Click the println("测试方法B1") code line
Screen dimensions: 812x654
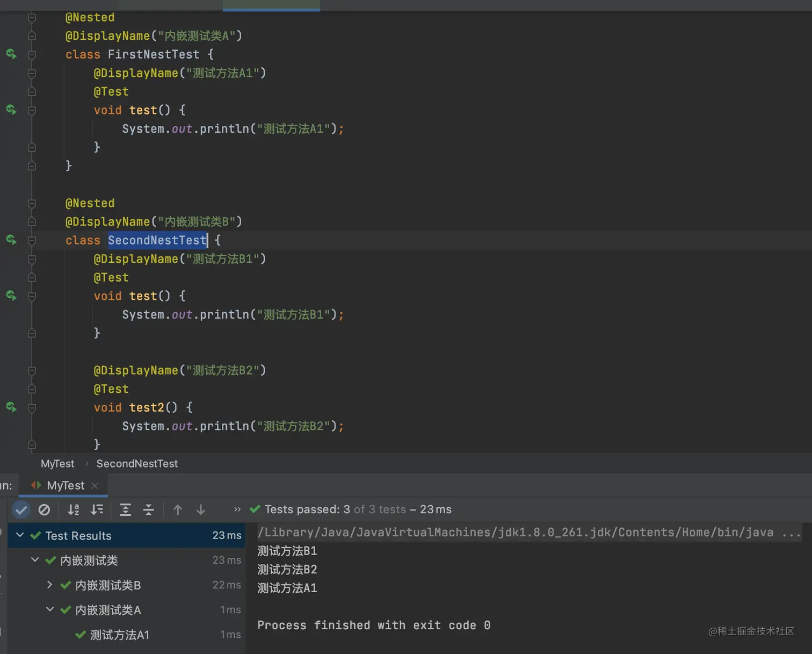click(x=233, y=315)
